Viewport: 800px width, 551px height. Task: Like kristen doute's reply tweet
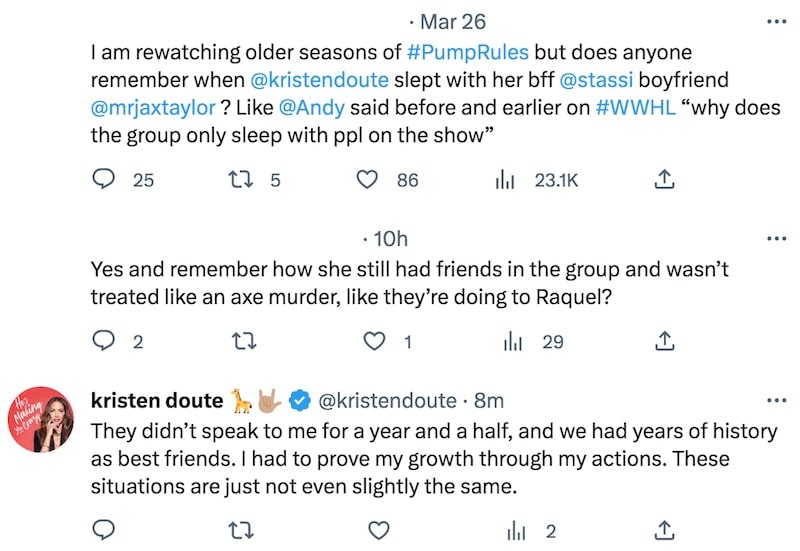(x=377, y=529)
